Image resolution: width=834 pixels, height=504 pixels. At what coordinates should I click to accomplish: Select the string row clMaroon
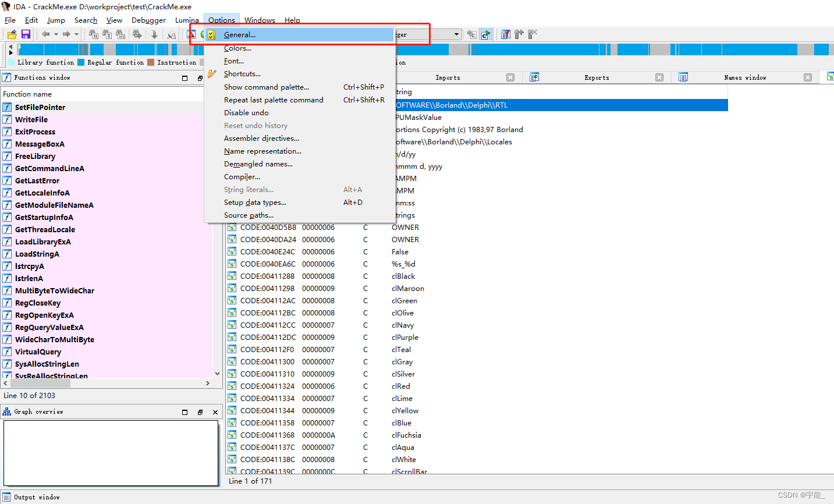477,288
